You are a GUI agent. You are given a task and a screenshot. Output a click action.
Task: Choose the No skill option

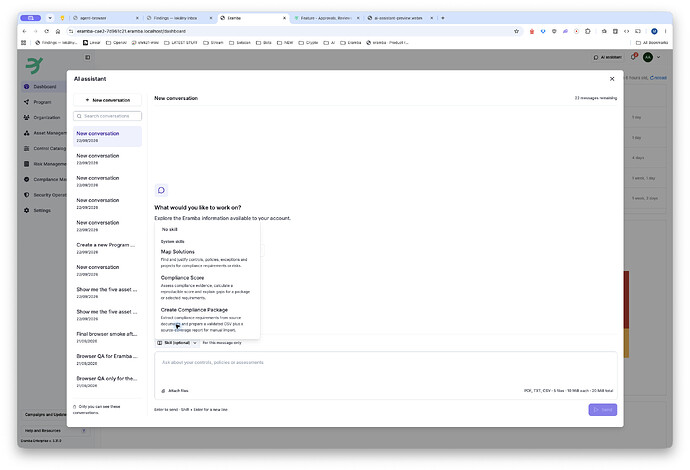point(169,229)
